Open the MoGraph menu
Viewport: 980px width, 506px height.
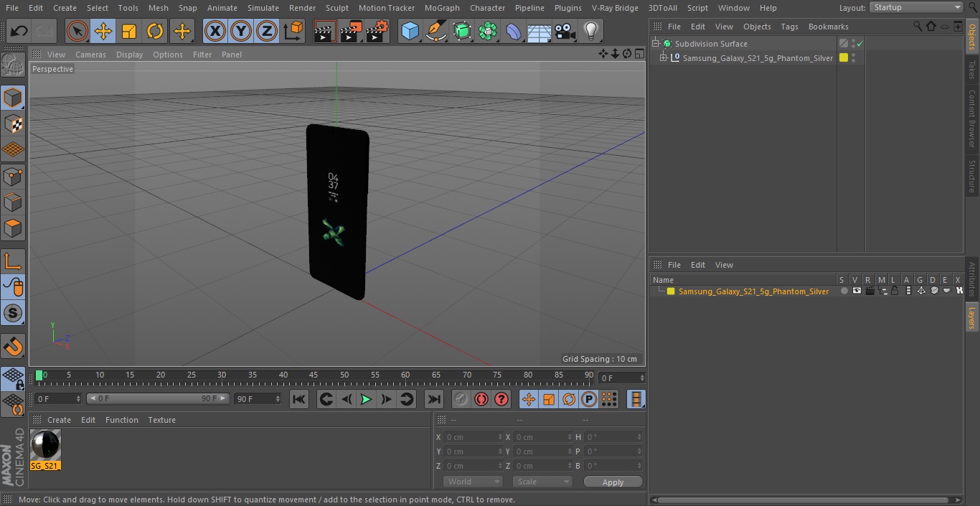point(442,8)
